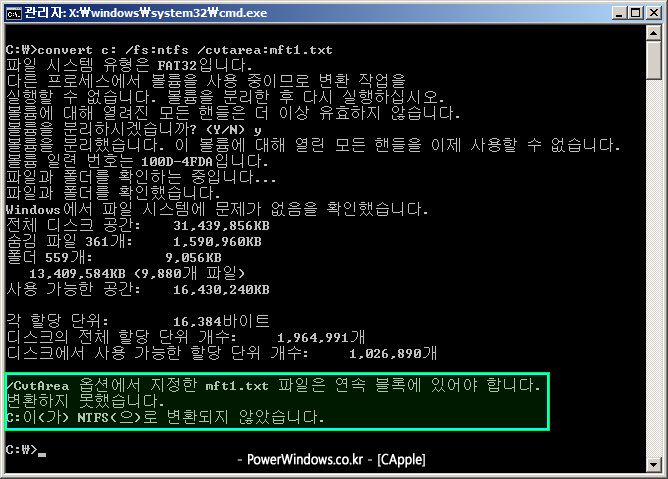Click the 1,964,991 total allocation units value
The width and height of the screenshot is (668, 479).
coord(321,338)
